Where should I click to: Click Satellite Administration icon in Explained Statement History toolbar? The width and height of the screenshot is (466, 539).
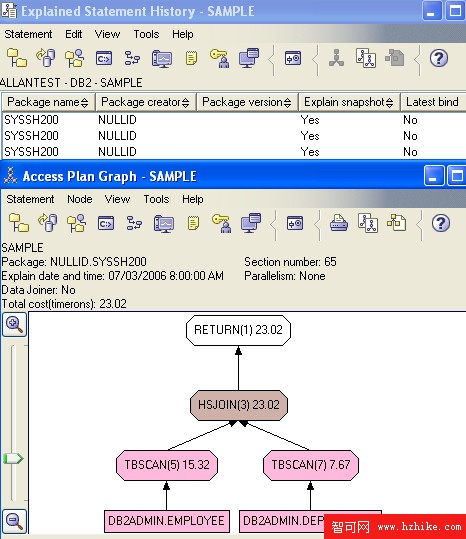[x=75, y=58]
